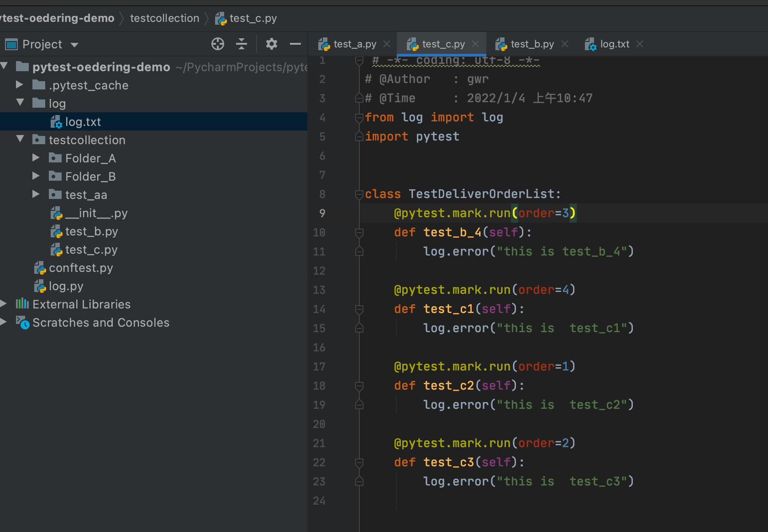Open the Project view dropdown
Screen dimensions: 768x532
pyautogui.click(x=74, y=45)
